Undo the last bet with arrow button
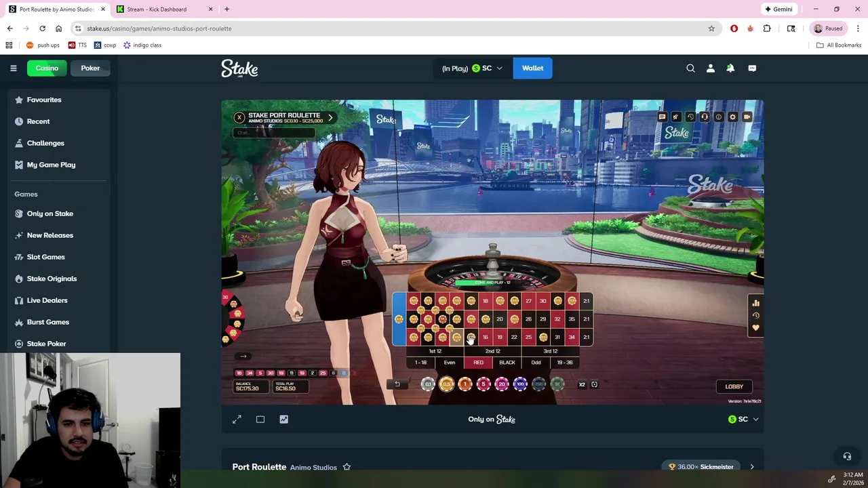The width and height of the screenshot is (868, 488). (x=397, y=384)
